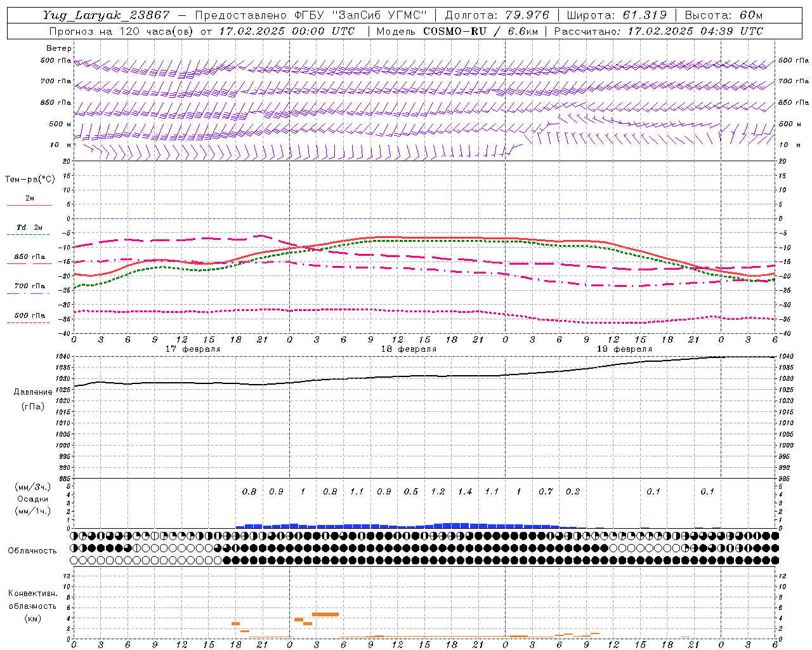Click the 700 гПа temperature legend entry
This screenshot has height=650, width=812.
(x=30, y=286)
